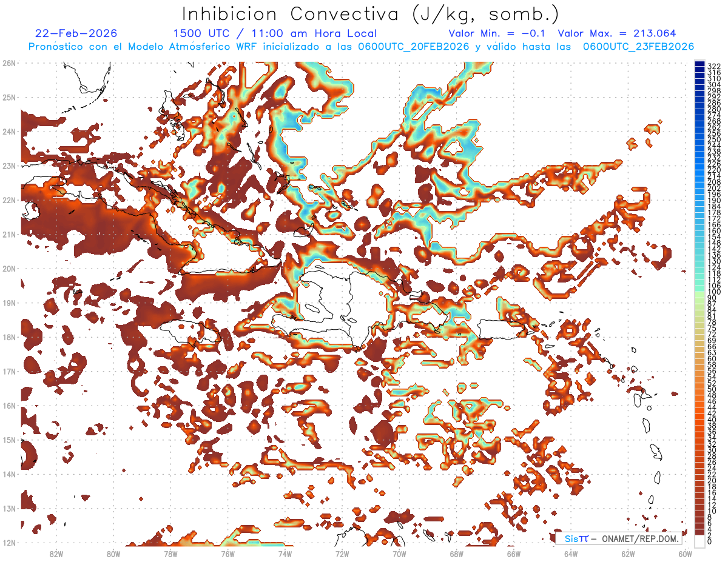
Task: Click the title 'Inhibicion Convectiva (J/kg, somb.)'
Action: [x=371, y=15]
